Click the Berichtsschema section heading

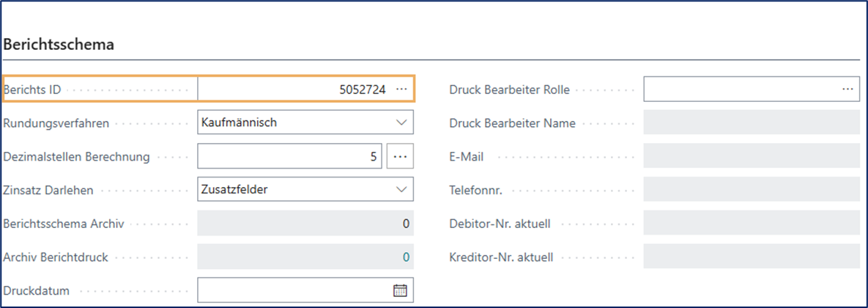59,45
